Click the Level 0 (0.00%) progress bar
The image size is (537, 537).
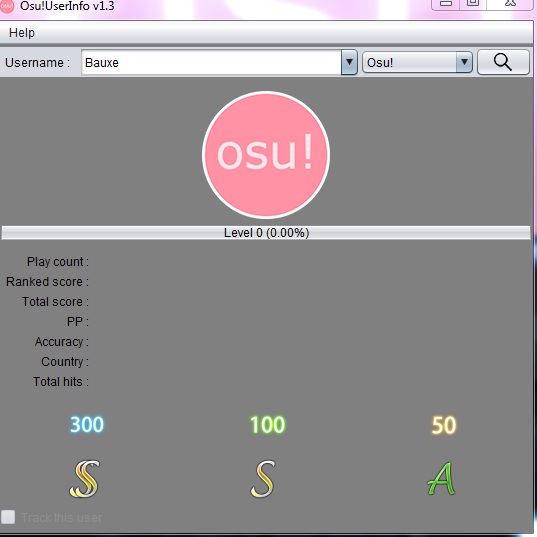266,233
